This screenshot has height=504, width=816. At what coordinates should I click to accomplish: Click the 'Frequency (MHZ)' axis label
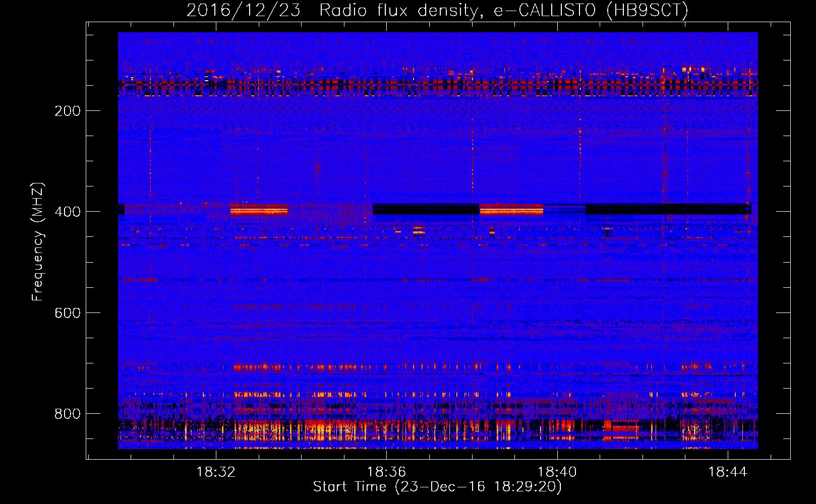[x=38, y=242]
